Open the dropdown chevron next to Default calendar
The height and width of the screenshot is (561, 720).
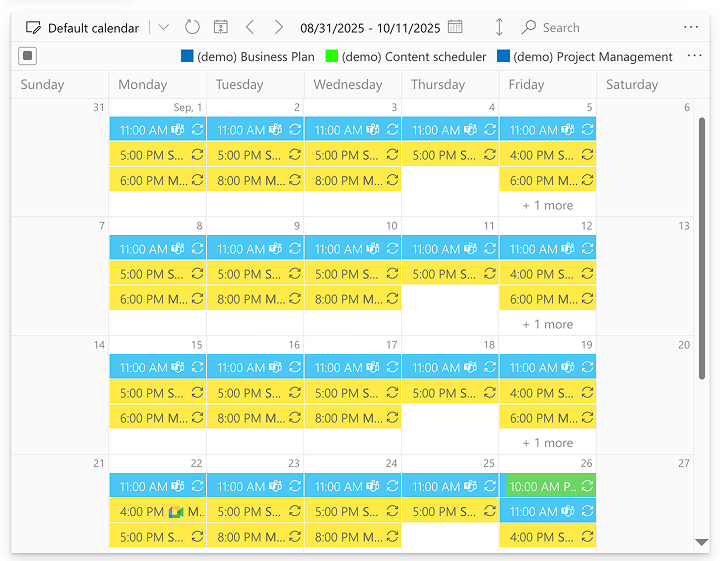pyautogui.click(x=164, y=28)
